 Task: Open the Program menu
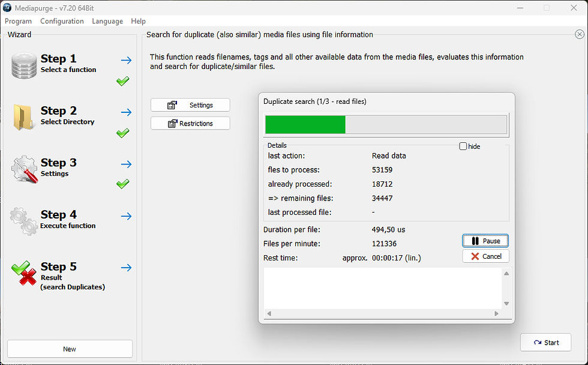[19, 21]
